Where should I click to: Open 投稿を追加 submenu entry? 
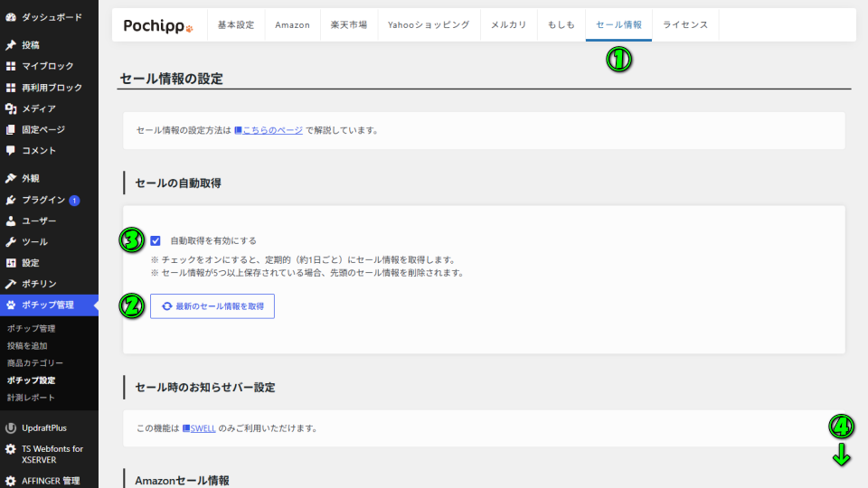coord(27,346)
